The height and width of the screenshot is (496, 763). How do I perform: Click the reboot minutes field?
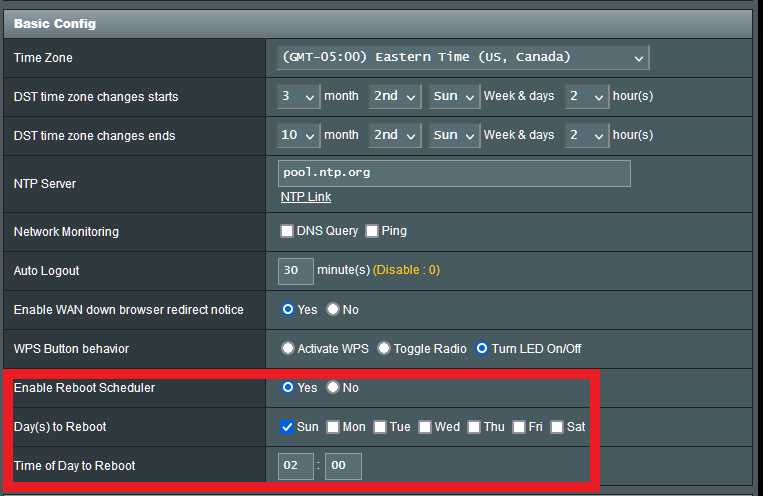pyautogui.click(x=343, y=466)
